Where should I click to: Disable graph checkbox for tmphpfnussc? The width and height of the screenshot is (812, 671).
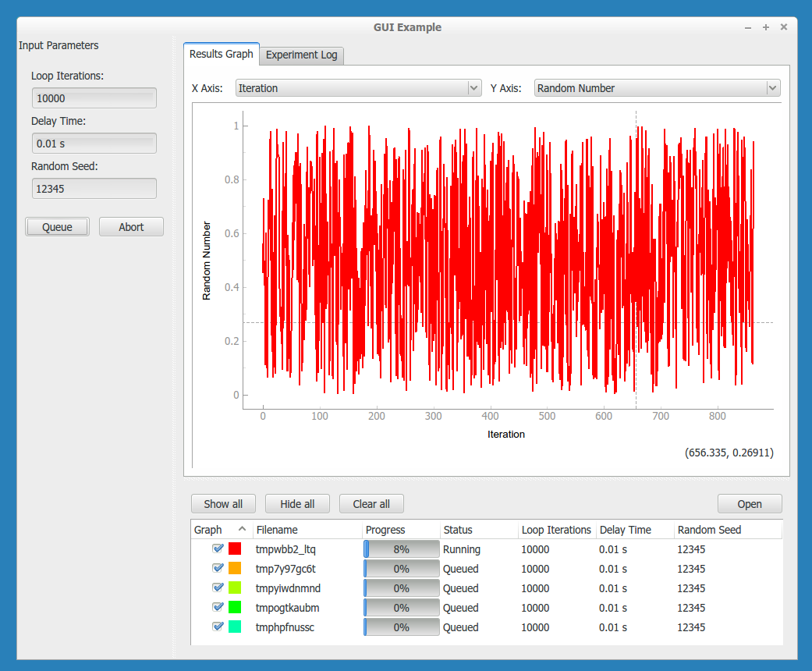click(218, 627)
